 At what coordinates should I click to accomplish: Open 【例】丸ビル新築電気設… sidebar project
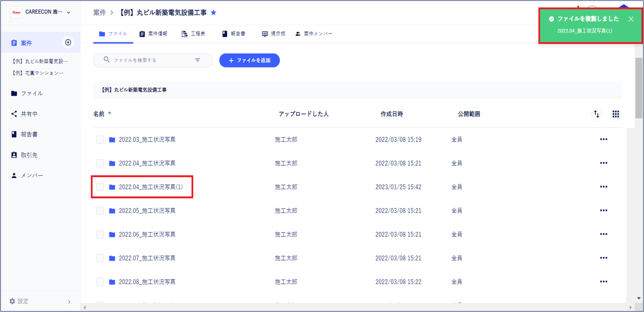[x=40, y=61]
